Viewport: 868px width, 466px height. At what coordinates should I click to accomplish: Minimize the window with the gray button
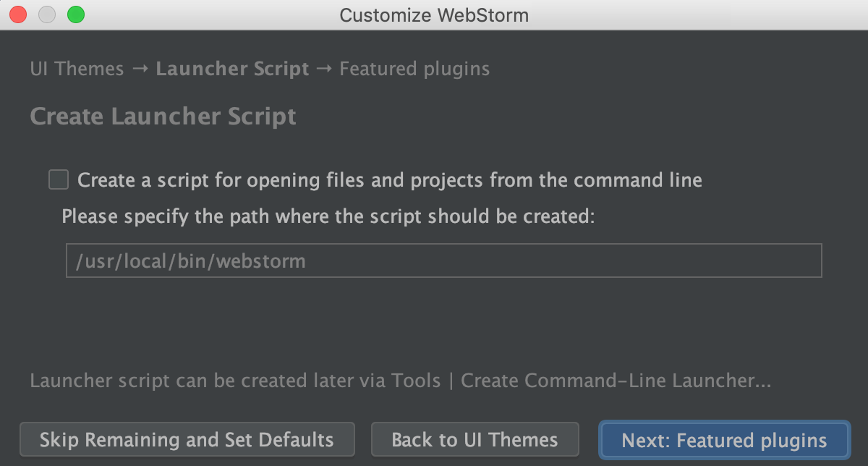pyautogui.click(x=47, y=14)
